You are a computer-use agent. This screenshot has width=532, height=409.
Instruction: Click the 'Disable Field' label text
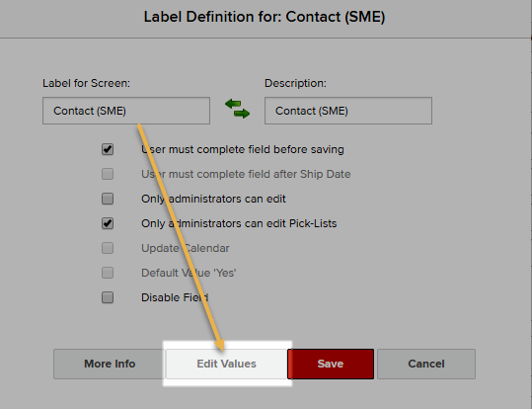click(175, 297)
